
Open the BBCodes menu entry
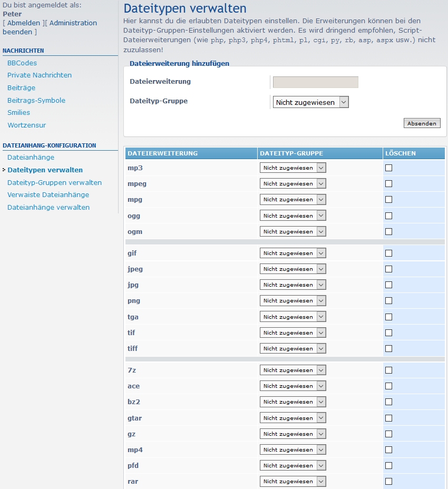click(x=22, y=63)
